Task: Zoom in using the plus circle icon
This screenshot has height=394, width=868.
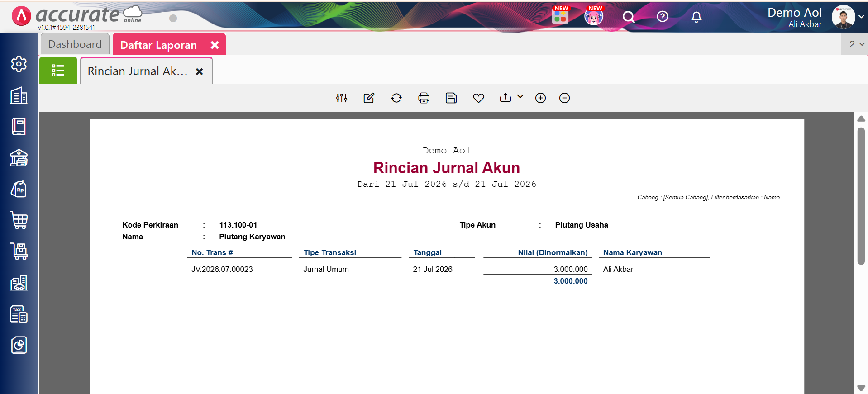Action: click(x=540, y=98)
